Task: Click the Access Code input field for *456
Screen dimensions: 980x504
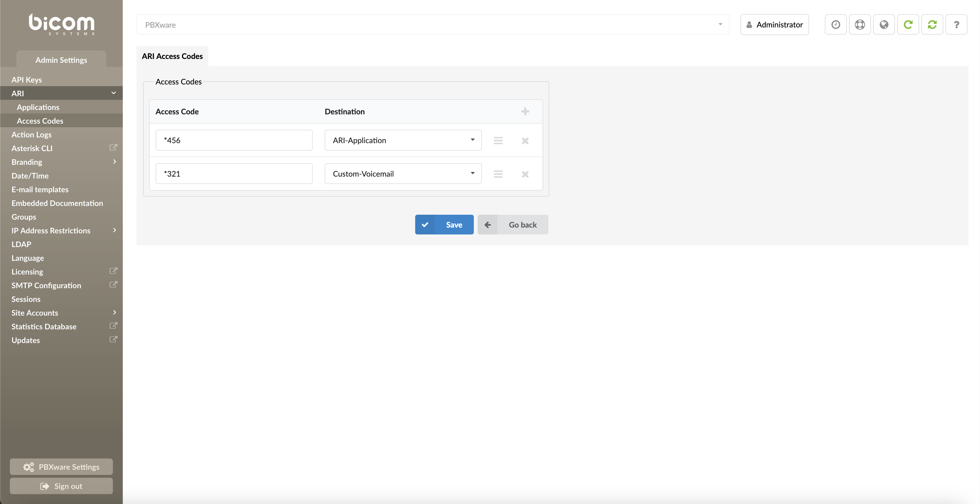Action: (234, 140)
